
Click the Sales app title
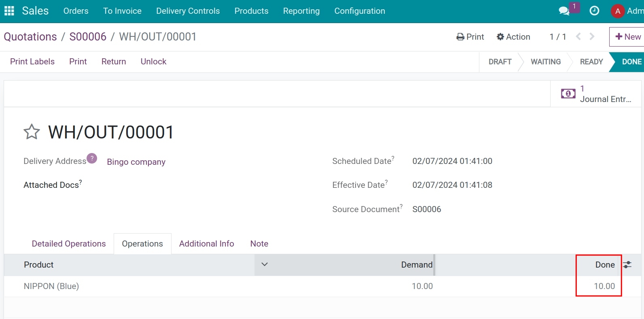tap(35, 11)
